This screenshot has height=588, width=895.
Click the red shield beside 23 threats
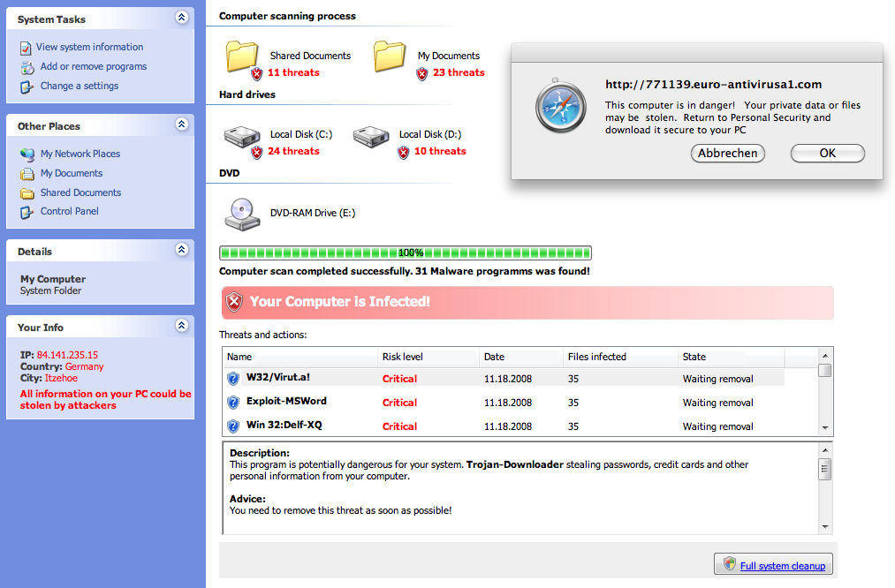click(x=421, y=73)
